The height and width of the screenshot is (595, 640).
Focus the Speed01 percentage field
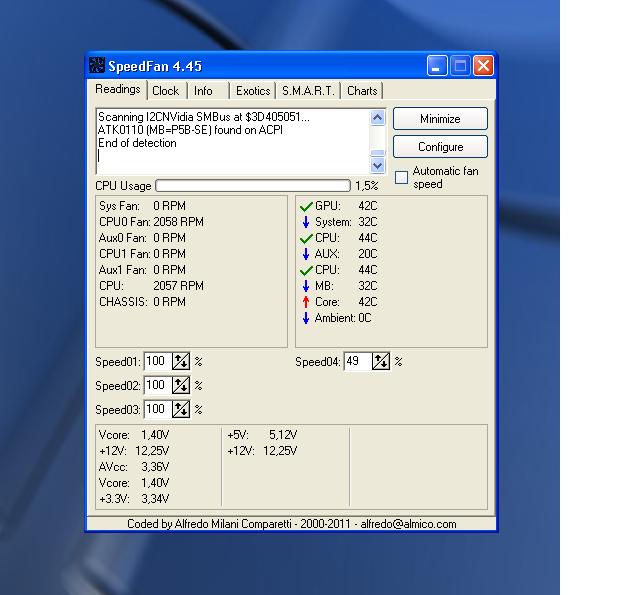tap(158, 361)
